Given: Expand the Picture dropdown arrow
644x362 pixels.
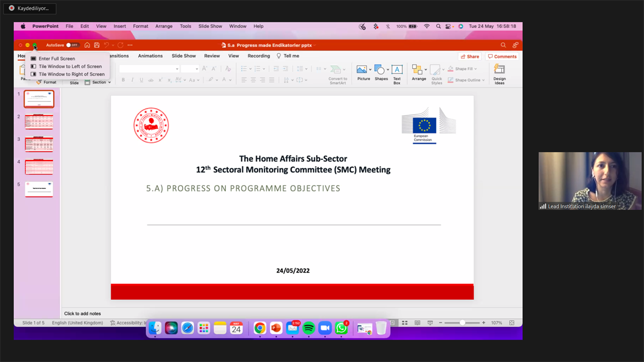Looking at the screenshot, I should [x=370, y=70].
